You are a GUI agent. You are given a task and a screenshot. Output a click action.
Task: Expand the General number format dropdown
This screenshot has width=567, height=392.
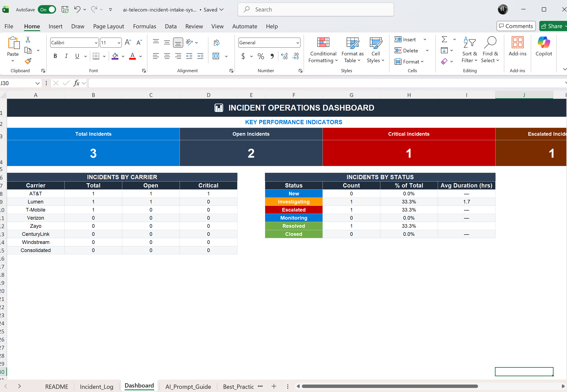[298, 43]
